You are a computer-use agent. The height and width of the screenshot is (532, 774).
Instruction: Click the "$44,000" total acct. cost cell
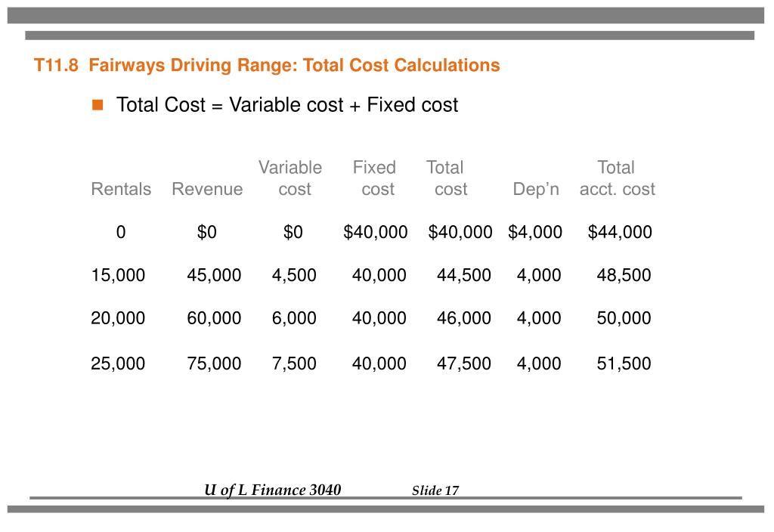(x=620, y=232)
